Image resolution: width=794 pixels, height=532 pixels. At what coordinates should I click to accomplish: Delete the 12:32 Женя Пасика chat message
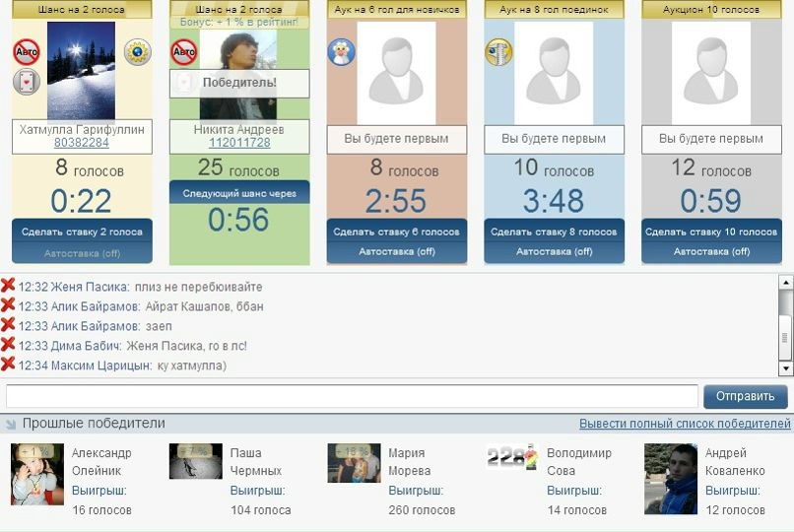[x=8, y=286]
